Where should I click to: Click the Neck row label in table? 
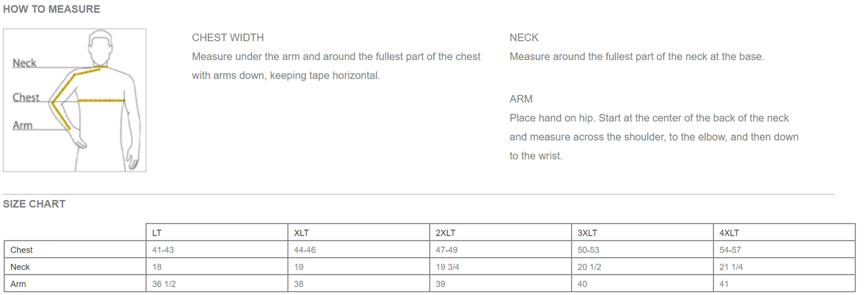coord(20,267)
